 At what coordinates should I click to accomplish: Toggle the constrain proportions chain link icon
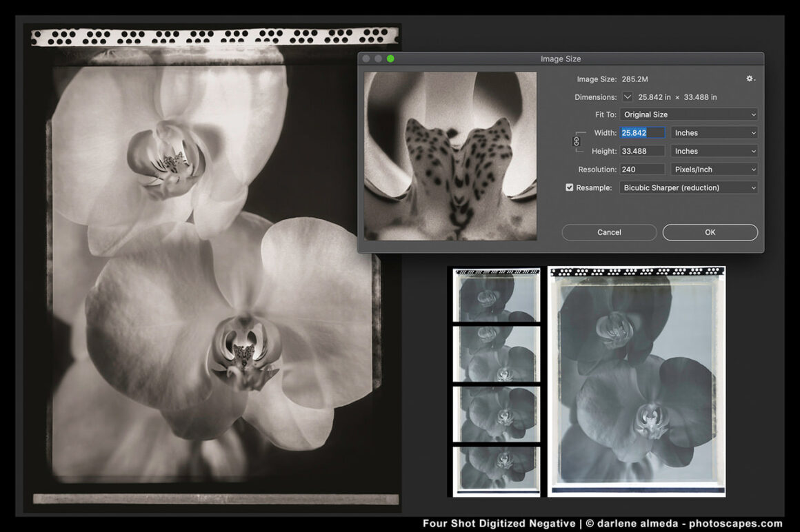(x=577, y=141)
